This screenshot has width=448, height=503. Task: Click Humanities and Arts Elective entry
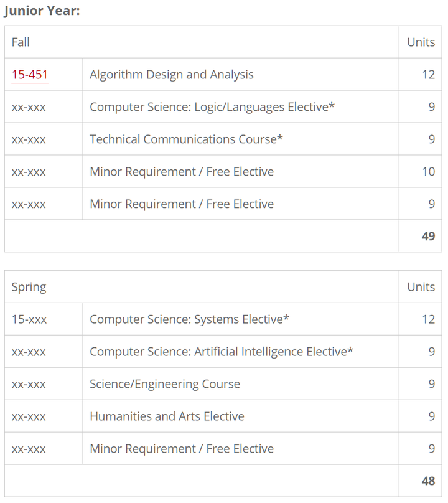[167, 416]
